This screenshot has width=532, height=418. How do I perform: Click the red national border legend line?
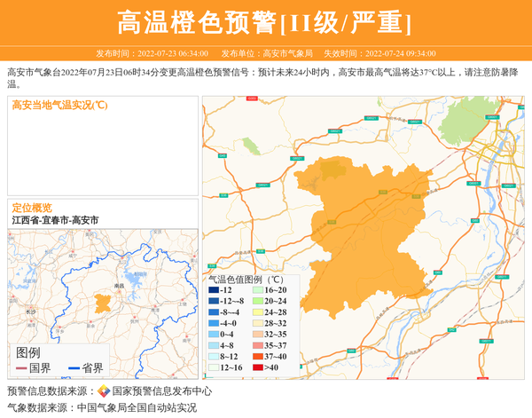pos(22,368)
